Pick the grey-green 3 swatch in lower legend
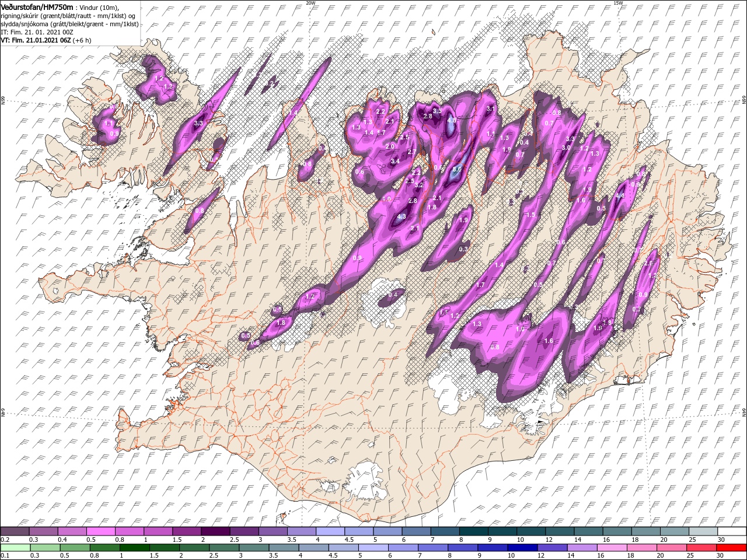This screenshot has width=747, height=560. [254, 547]
